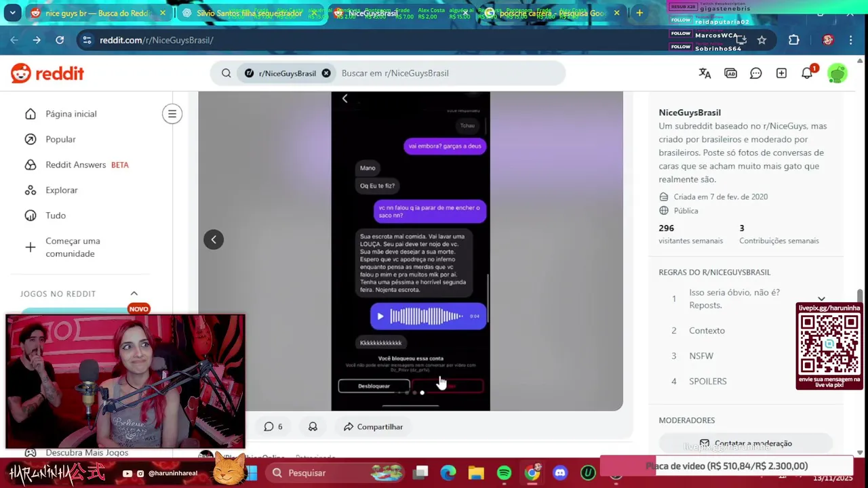Click the Descubra Mais Jogos link
Screen dimensions: 868x488
[x=87, y=453]
